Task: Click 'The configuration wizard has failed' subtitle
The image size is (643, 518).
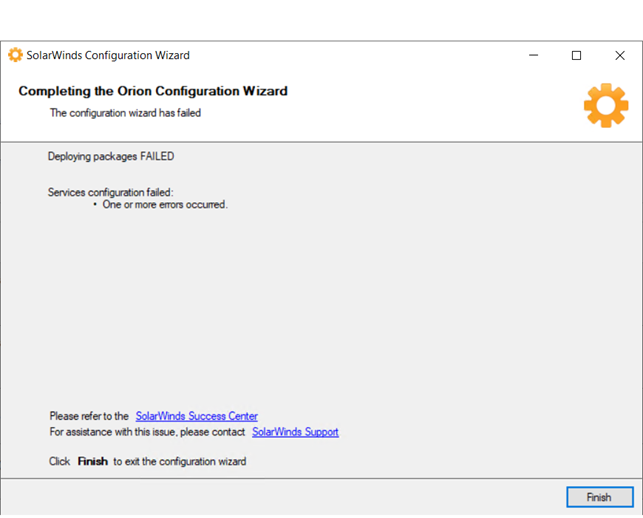Action: click(125, 113)
